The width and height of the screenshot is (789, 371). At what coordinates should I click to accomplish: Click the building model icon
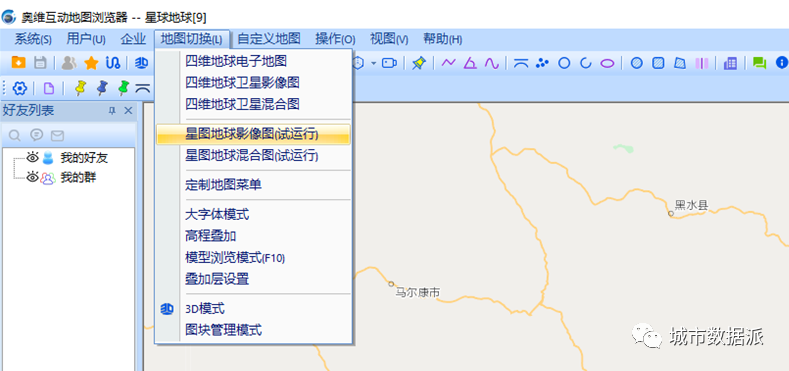click(x=730, y=63)
